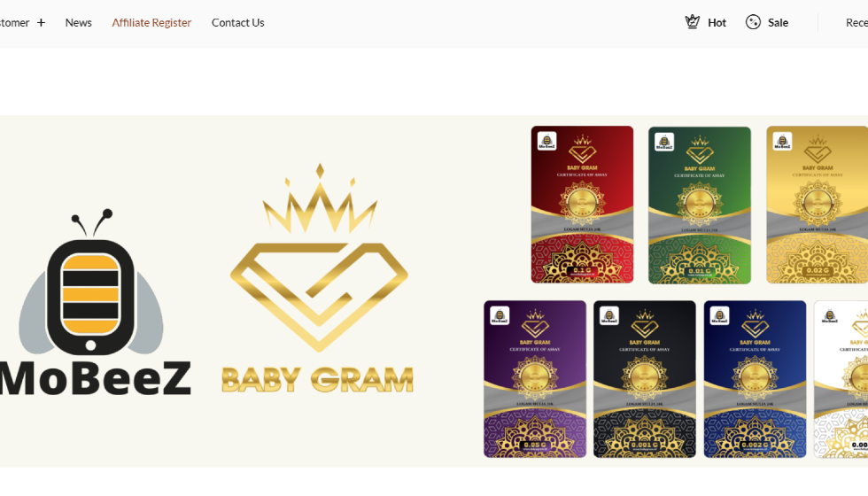This screenshot has height=496, width=868.
Task: Select the gold 0.02 G card
Action: click(x=817, y=205)
